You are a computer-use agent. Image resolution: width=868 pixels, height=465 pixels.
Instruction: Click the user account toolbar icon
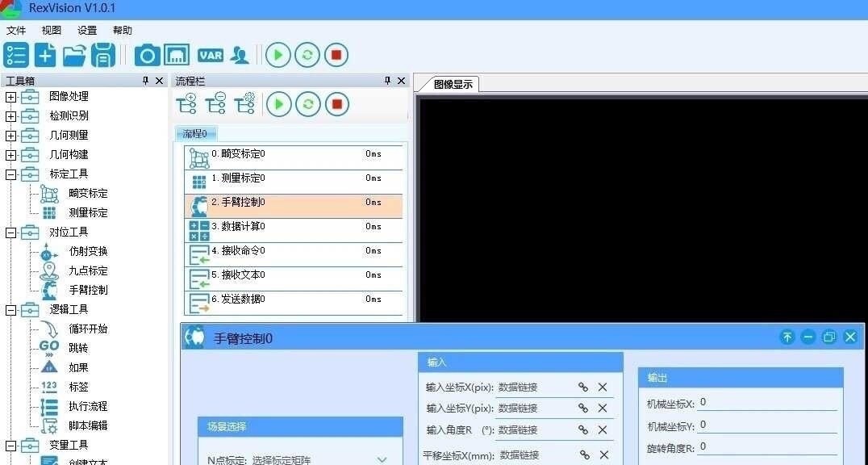coord(240,55)
